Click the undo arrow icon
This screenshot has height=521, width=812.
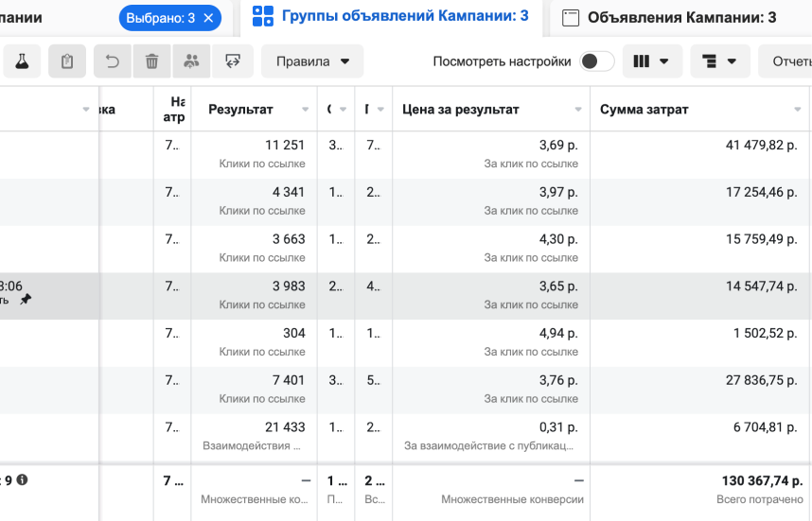coord(112,61)
